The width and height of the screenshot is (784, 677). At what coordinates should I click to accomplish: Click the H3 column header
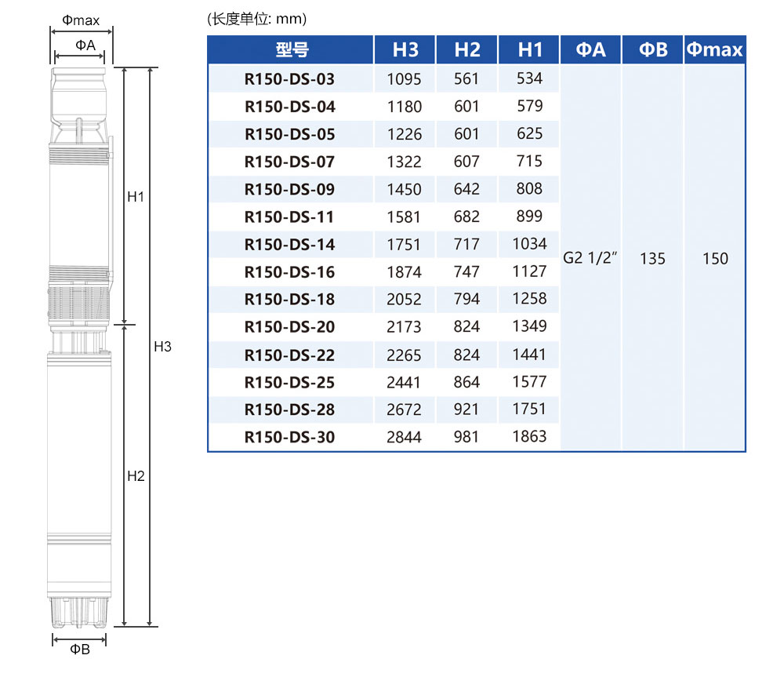405,50
